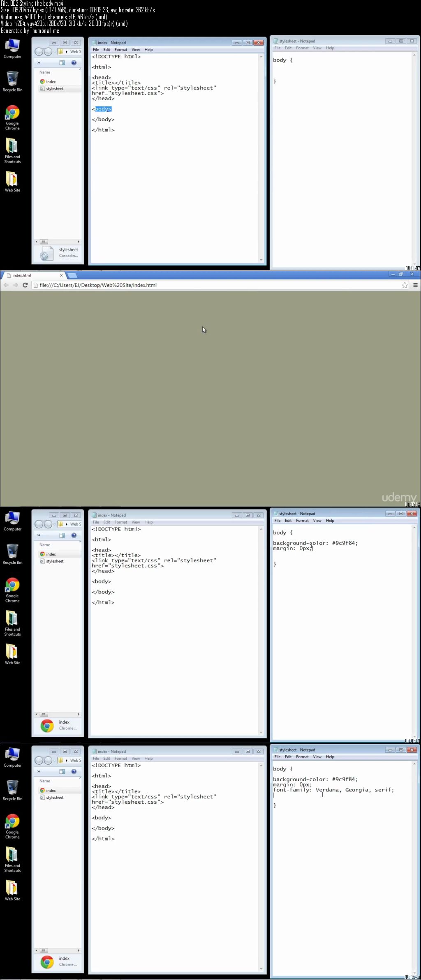Open Files and Shortcuts folder in bottom frame
Screen dimensions: 421x980
pos(12,860)
